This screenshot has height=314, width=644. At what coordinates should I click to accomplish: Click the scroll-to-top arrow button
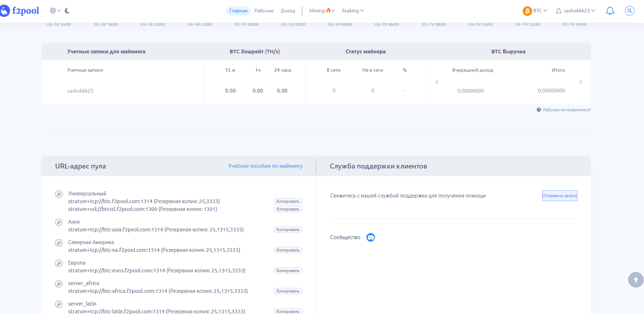pos(636,280)
